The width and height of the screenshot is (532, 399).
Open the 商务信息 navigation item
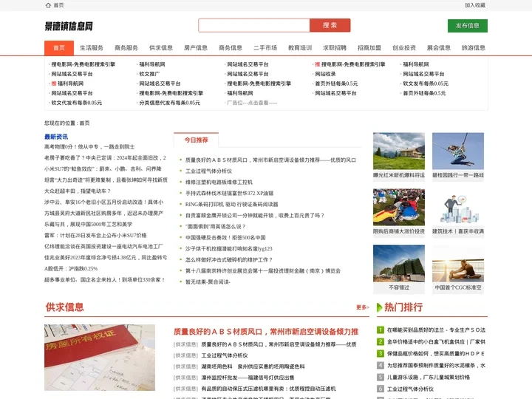click(x=231, y=48)
